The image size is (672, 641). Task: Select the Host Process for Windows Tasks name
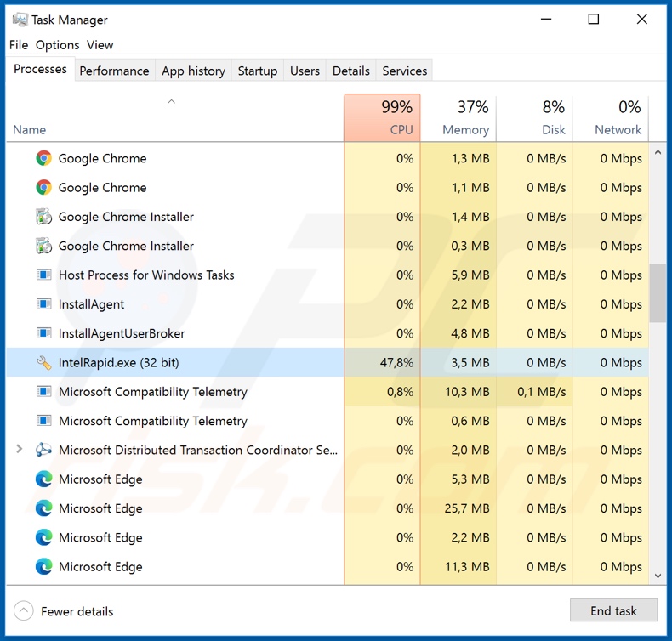click(146, 275)
